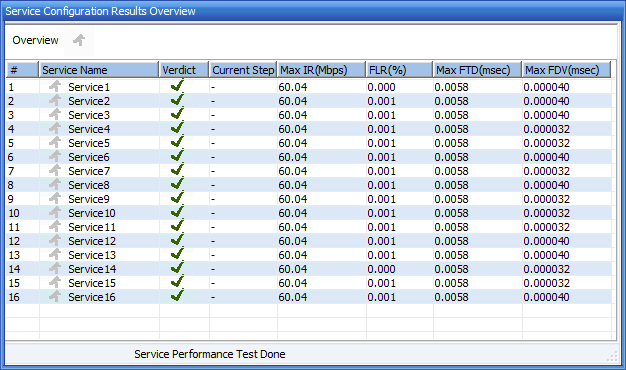
Task: Sort by the Max FDV(msec) column header
Action: (567, 70)
